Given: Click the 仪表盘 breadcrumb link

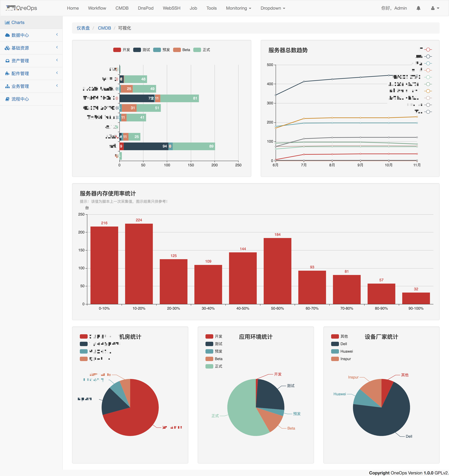Looking at the screenshot, I should pos(83,28).
